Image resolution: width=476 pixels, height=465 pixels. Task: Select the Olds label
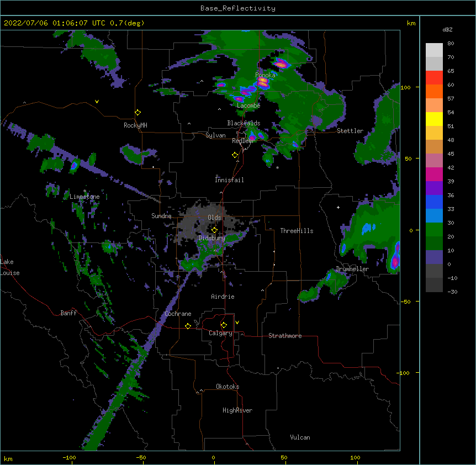pyautogui.click(x=214, y=218)
